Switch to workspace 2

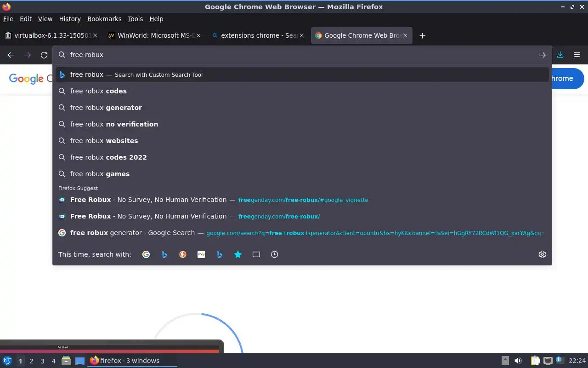click(31, 361)
